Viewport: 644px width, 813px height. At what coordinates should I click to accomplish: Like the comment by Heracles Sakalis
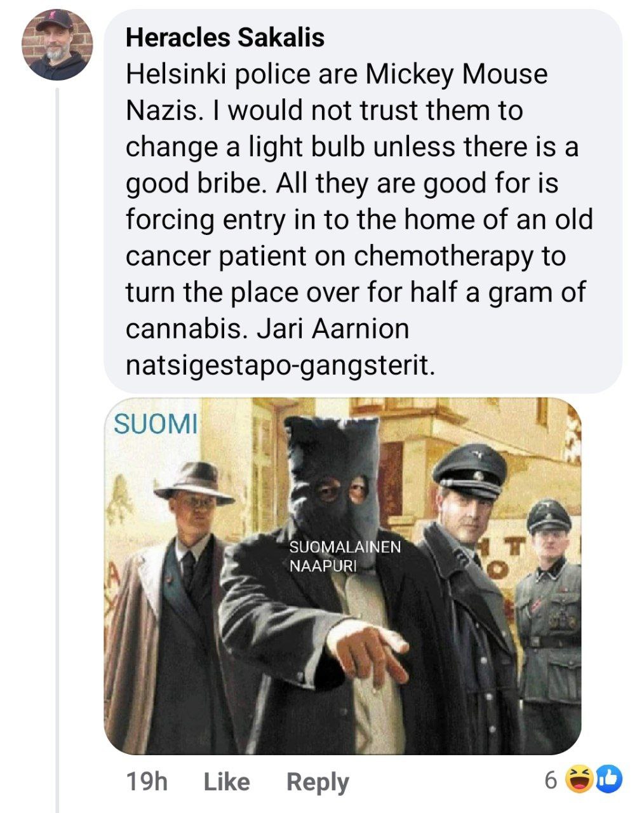(227, 781)
